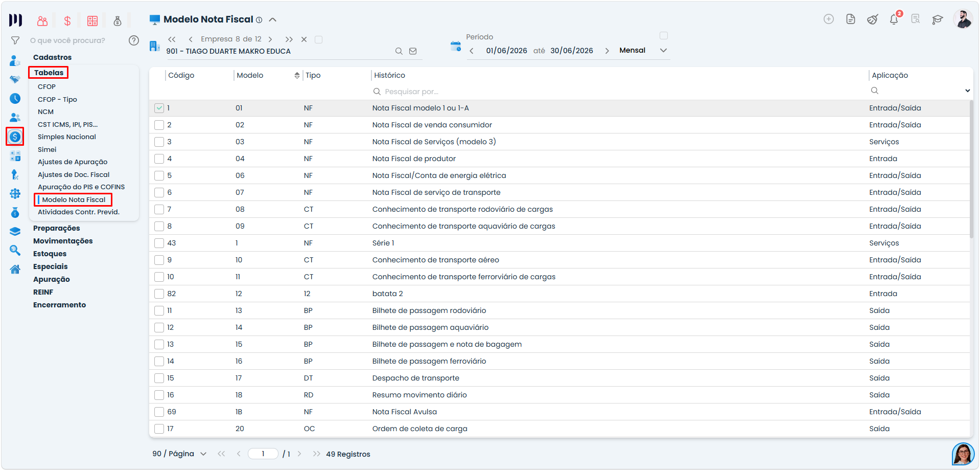Image resolution: width=980 pixels, height=470 pixels.
Task: Select the magnifier search sidebar icon
Action: 15,250
